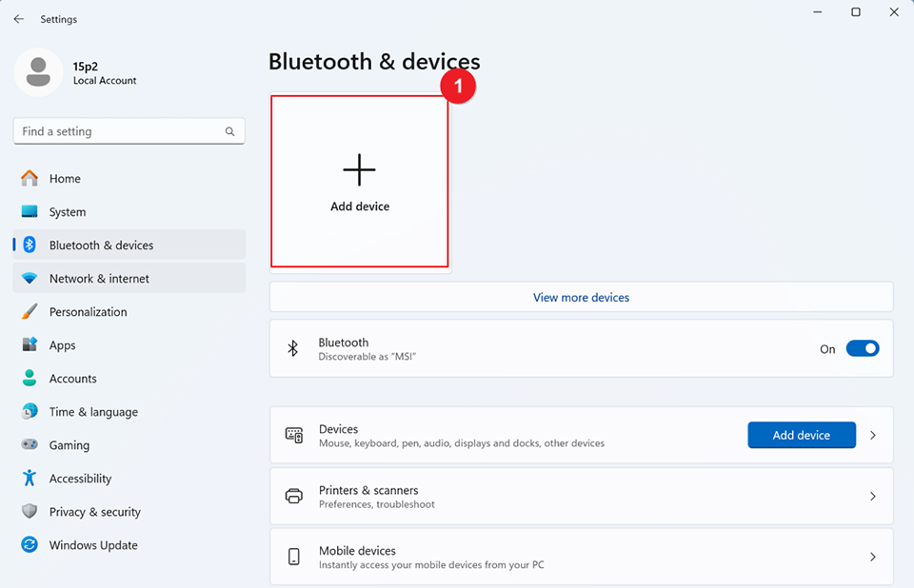Open Gaming settings
The width and height of the screenshot is (914, 588).
click(x=66, y=444)
